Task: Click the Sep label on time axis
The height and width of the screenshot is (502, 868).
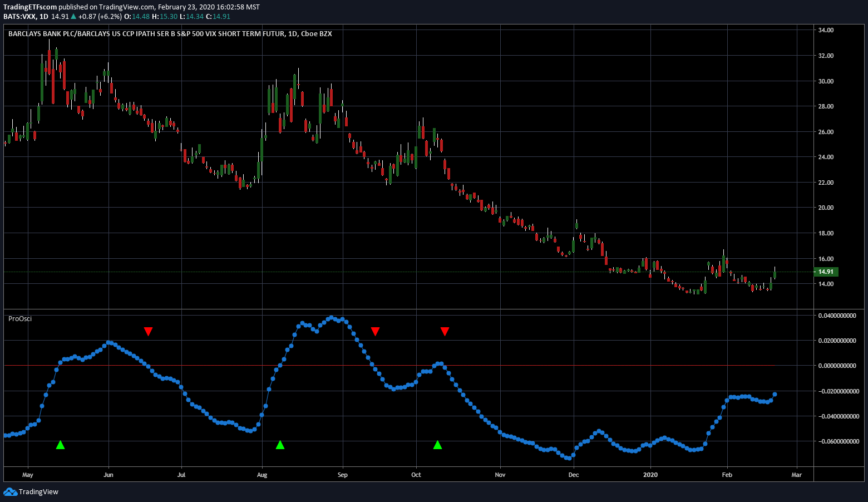Action: pos(343,475)
